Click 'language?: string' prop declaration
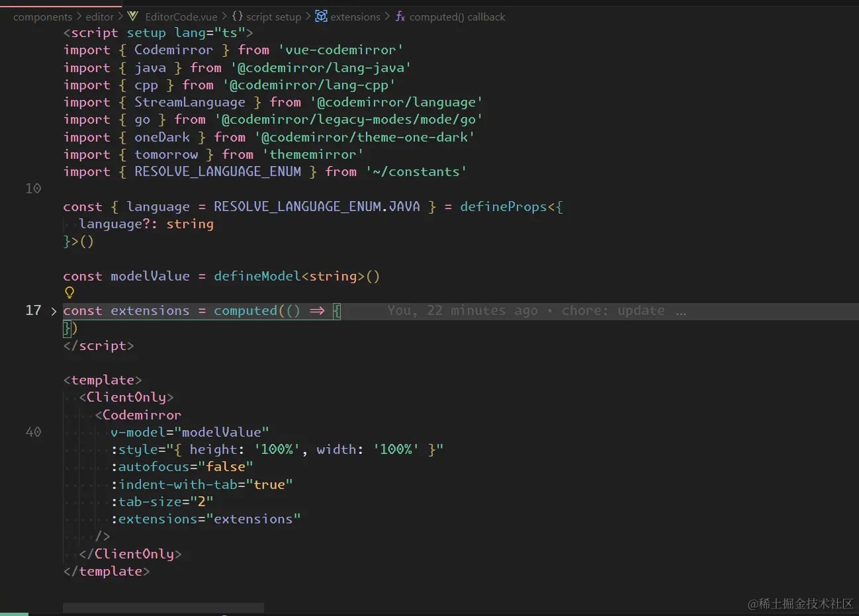Viewport: 859px width, 616px height. click(x=146, y=224)
